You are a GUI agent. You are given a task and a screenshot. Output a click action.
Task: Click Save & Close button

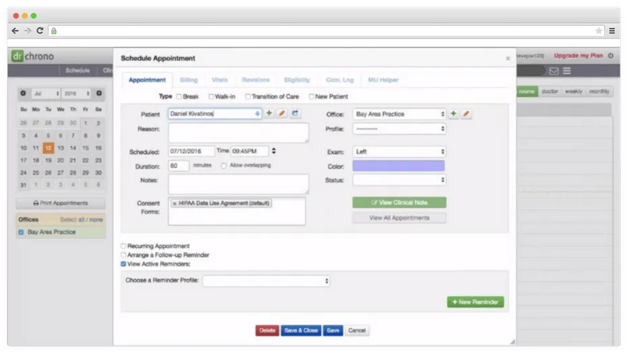pyautogui.click(x=301, y=331)
